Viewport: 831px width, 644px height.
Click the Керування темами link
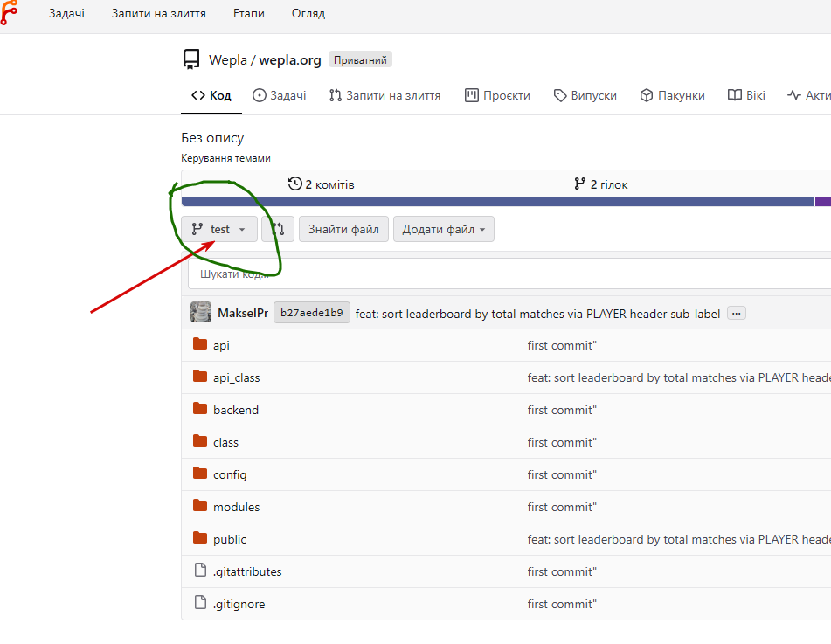225,158
